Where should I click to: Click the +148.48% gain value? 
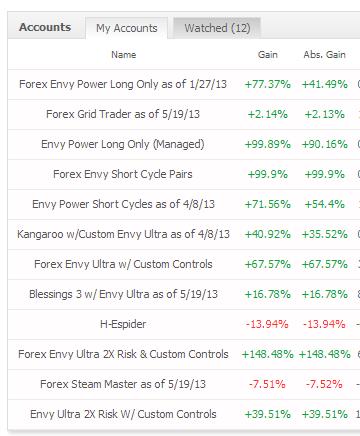[x=267, y=354]
